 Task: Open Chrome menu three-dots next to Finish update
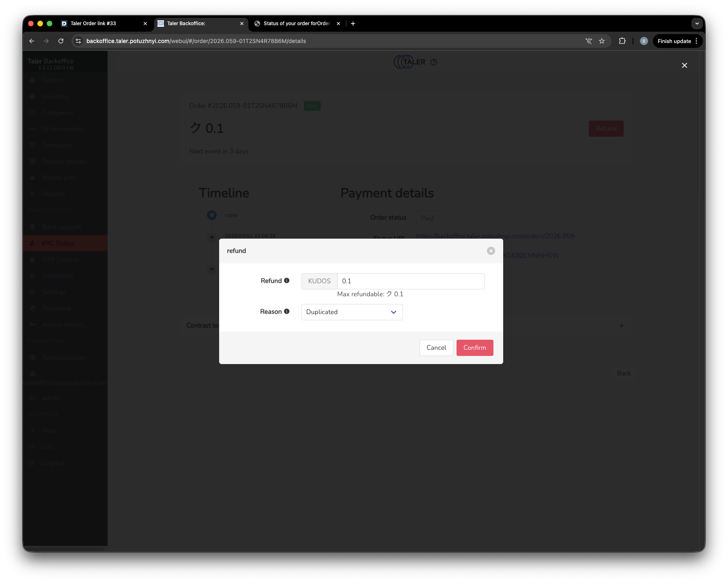point(696,41)
